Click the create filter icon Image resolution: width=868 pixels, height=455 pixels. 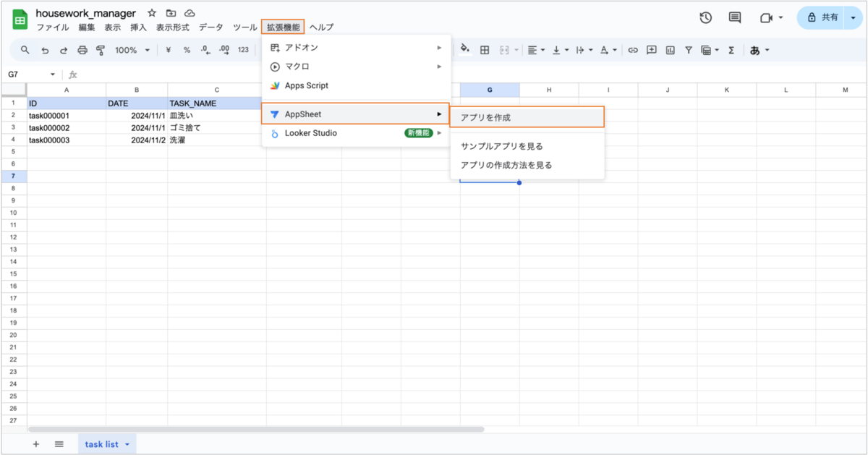click(x=689, y=50)
